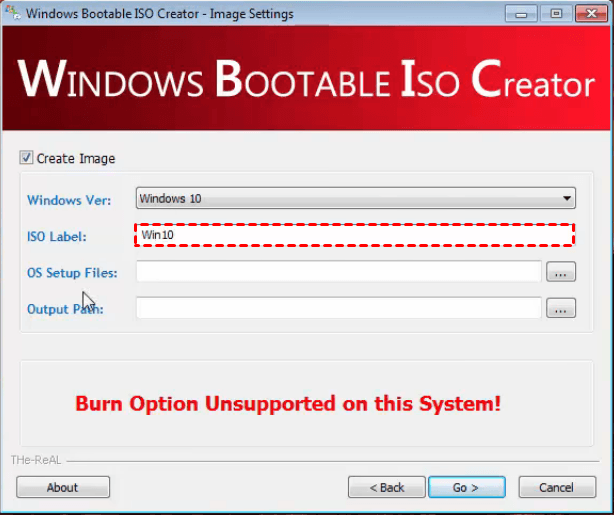Click the THe-ReAL credit text
This screenshot has width=614, height=515.
[x=36, y=460]
